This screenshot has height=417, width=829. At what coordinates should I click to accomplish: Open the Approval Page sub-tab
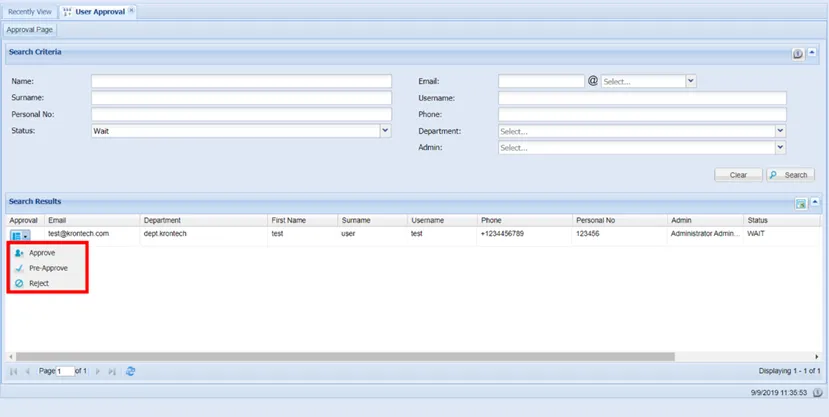30,30
